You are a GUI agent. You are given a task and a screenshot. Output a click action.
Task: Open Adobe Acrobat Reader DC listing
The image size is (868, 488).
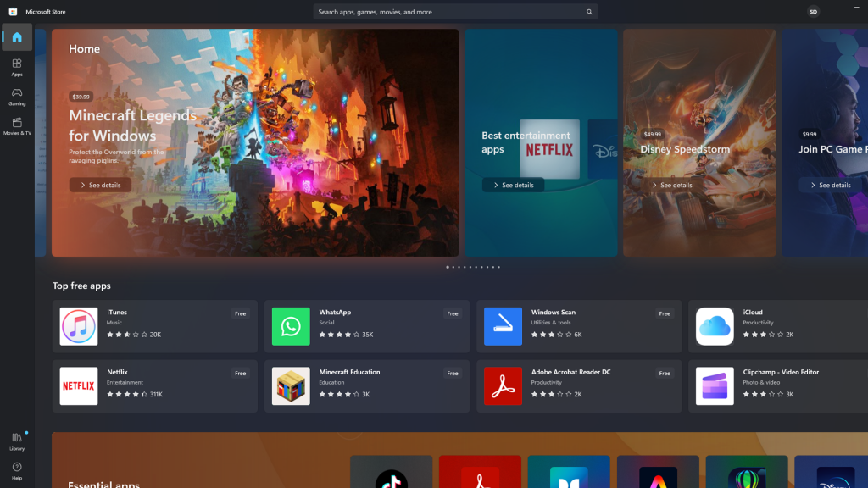coord(579,385)
